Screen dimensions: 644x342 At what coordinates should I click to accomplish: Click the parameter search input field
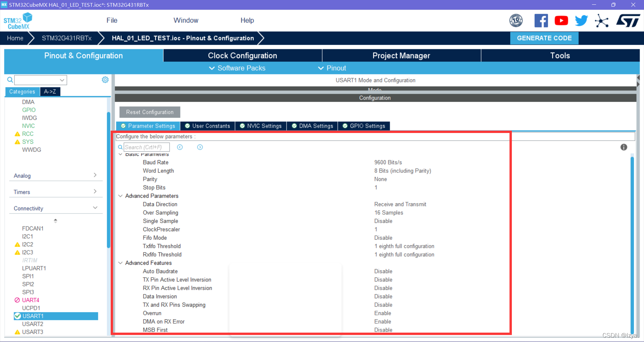[x=147, y=147]
